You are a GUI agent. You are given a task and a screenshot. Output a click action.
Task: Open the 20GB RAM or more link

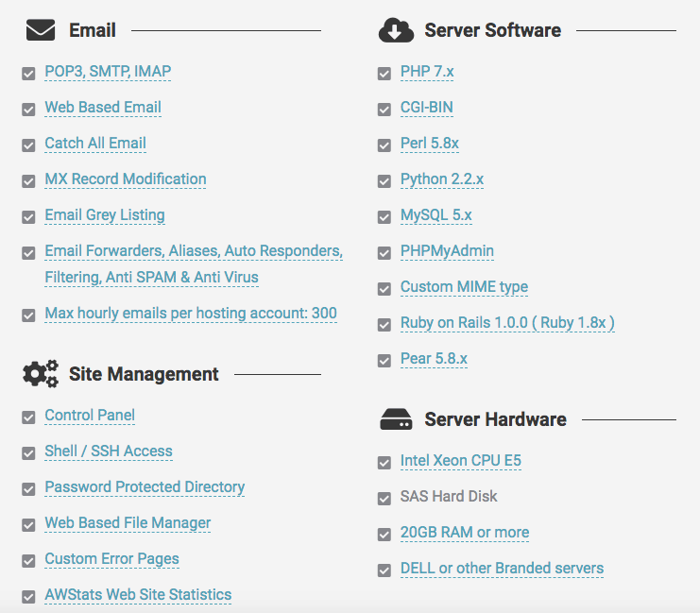[465, 532]
